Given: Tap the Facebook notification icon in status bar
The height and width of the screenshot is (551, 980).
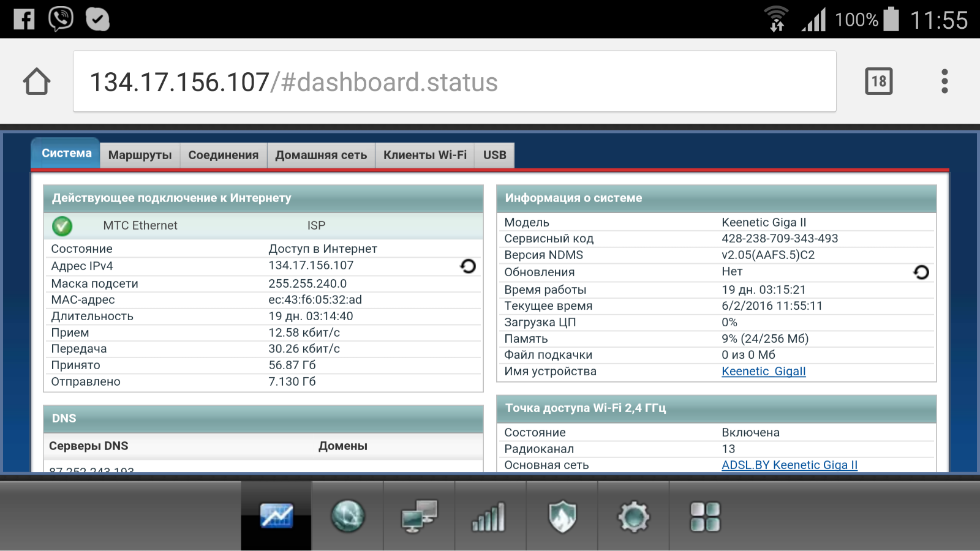Looking at the screenshot, I should 24,19.
